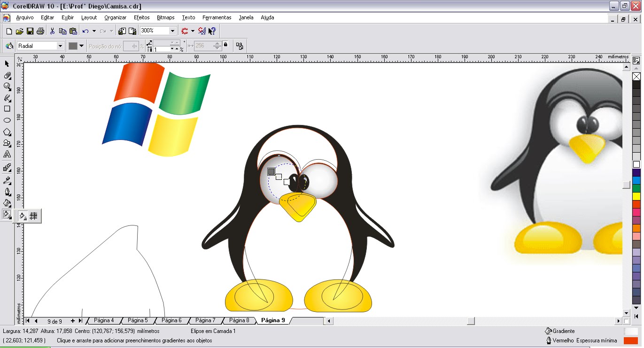Select the Pick (arrow) tool
The height and width of the screenshot is (348, 644).
click(x=7, y=63)
